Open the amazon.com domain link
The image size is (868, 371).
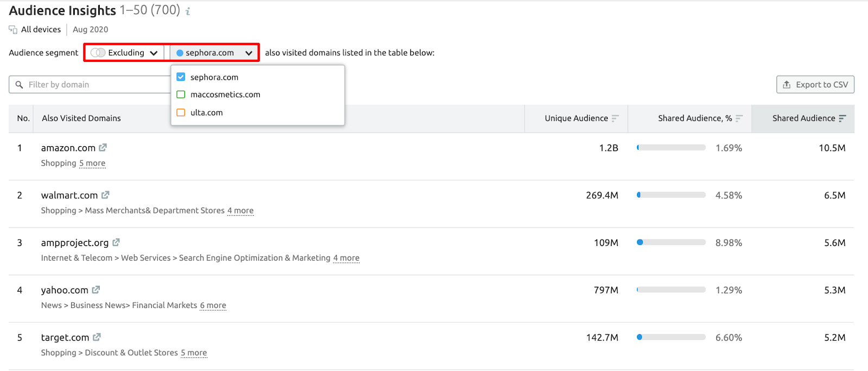tap(68, 148)
